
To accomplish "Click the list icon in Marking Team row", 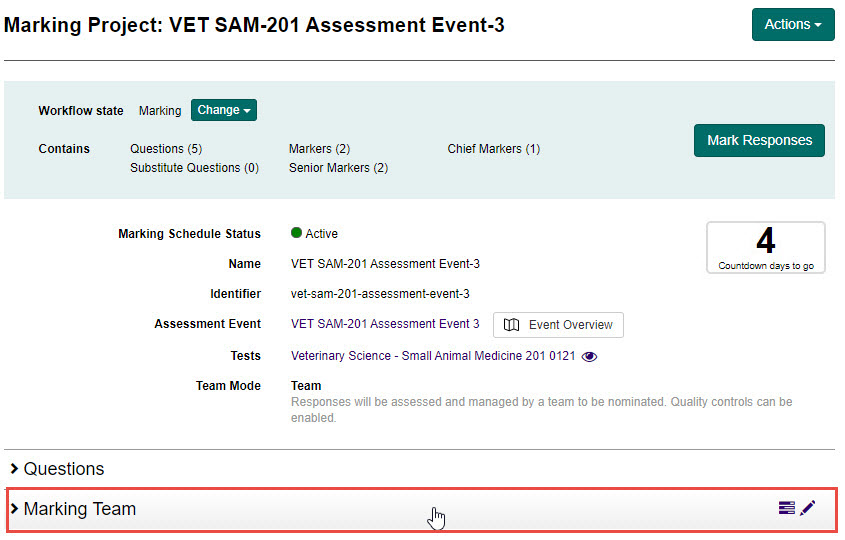I will tap(787, 508).
